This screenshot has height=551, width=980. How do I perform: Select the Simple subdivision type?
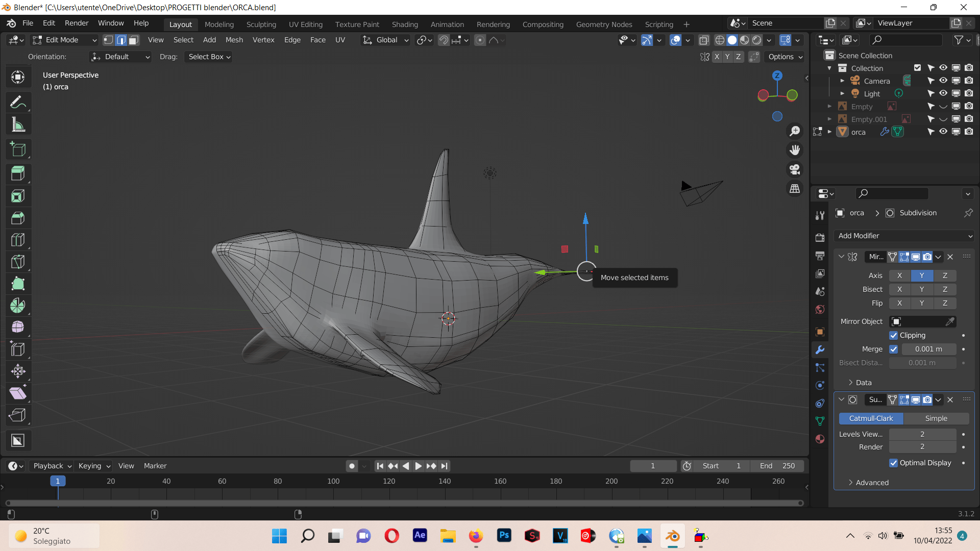936,418
